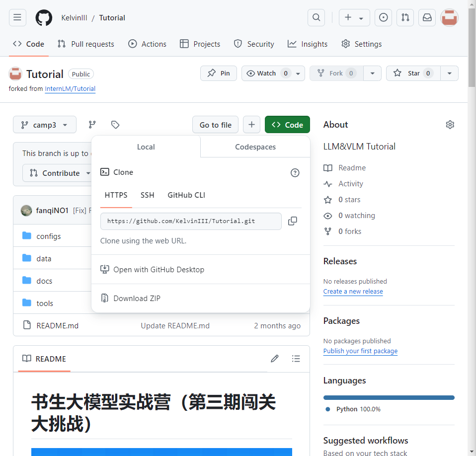The image size is (476, 456).
Task: View the 0 stars link
Action: (342, 200)
